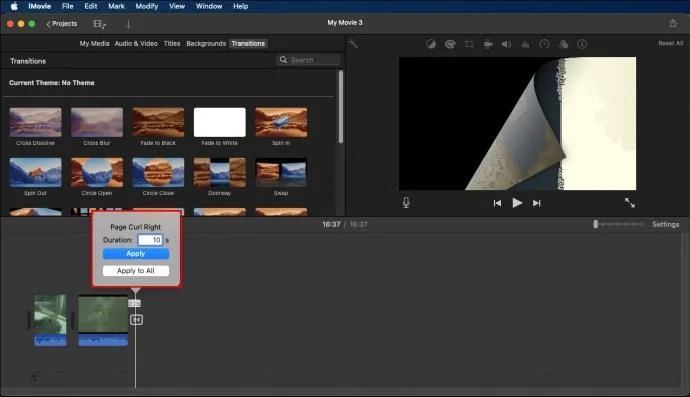Skip to next clip in viewer
The image size is (690, 397).
pyautogui.click(x=536, y=203)
